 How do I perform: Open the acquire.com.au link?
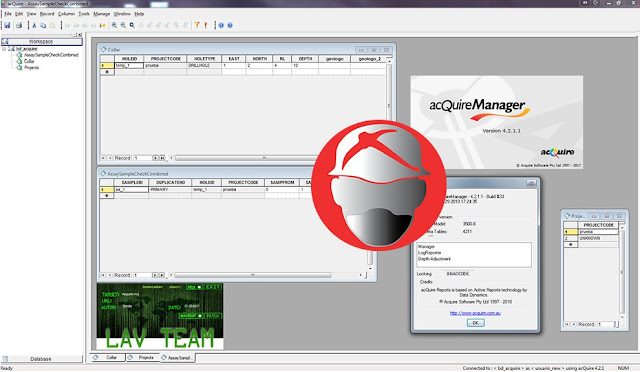click(x=475, y=313)
